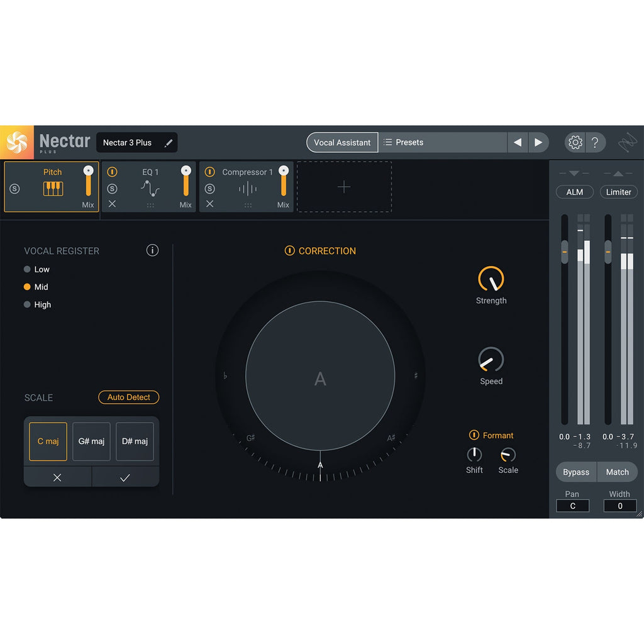
Task: Choose the D# maj scale
Action: pos(135,441)
